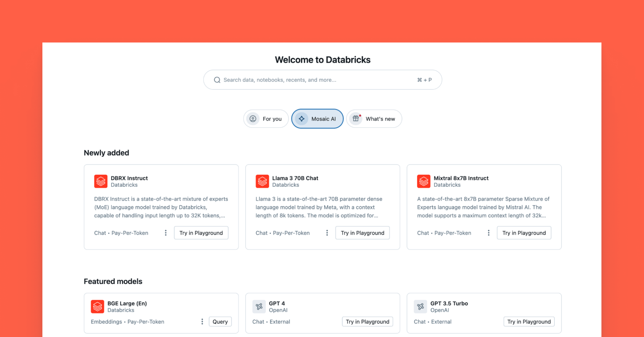Click the DBRX Instruct Databricks logo icon
The height and width of the screenshot is (337, 644).
tap(101, 181)
